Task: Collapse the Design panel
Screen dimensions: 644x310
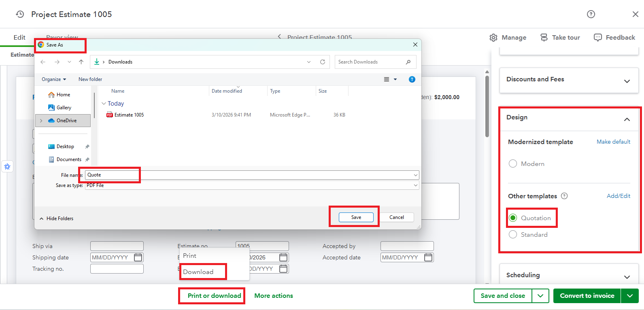Action: pos(627,119)
